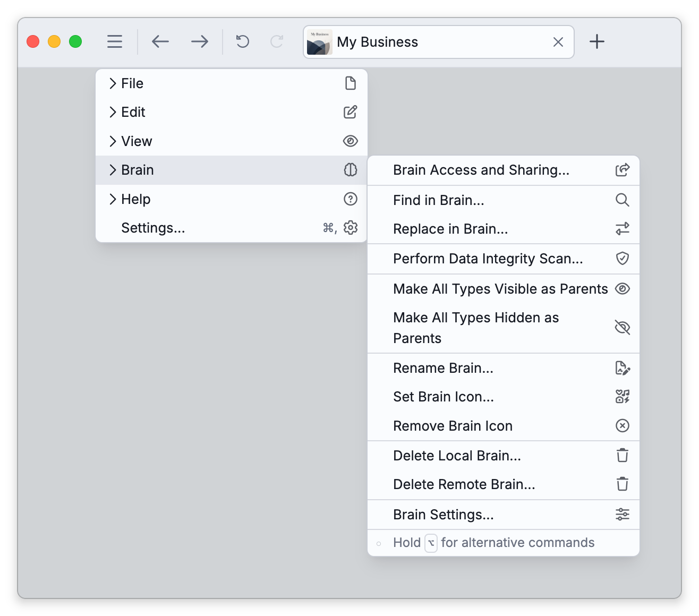Screen dimensions: 699x616
Task: Click the hamburger menu icon in toolbar
Action: [x=115, y=41]
